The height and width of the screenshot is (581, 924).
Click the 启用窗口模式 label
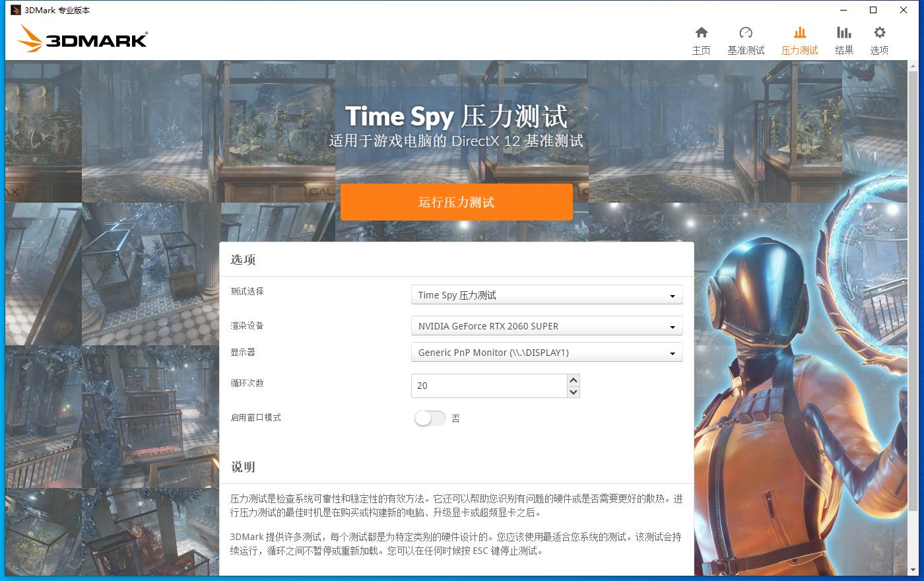pos(255,417)
